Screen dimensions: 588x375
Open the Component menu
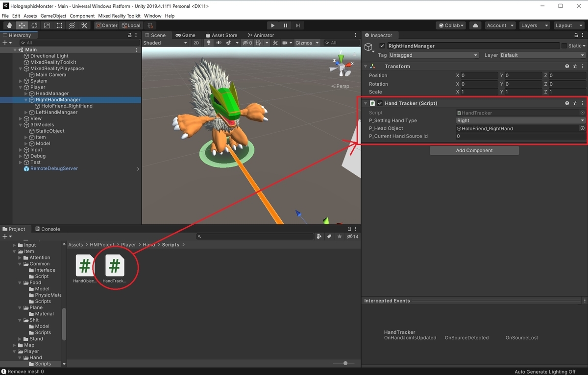tap(82, 16)
